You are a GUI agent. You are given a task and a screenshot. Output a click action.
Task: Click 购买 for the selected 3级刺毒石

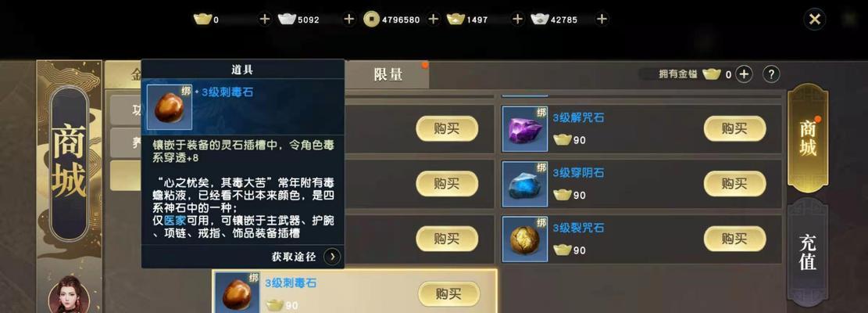coord(448,293)
